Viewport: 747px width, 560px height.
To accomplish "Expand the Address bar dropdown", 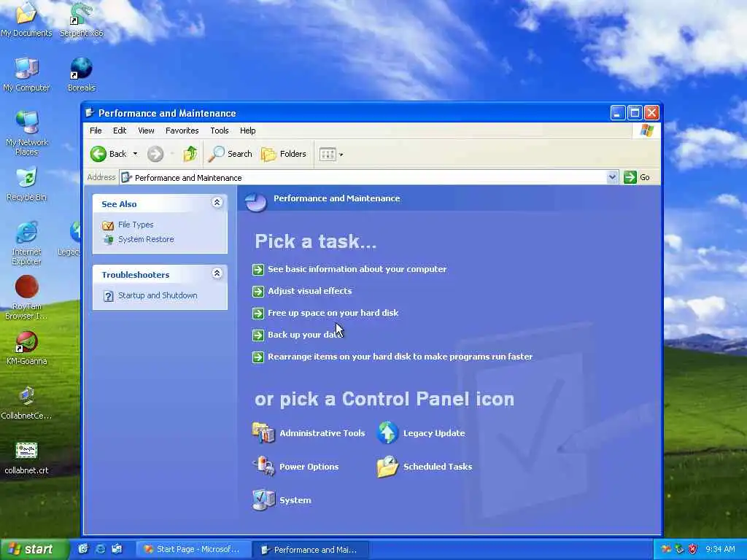I will 612,177.
